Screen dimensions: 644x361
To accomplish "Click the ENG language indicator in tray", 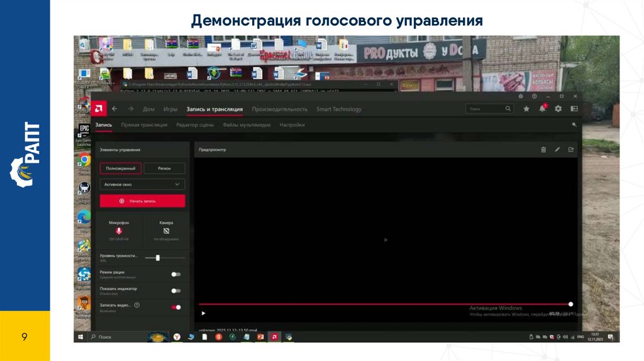I will point(580,336).
